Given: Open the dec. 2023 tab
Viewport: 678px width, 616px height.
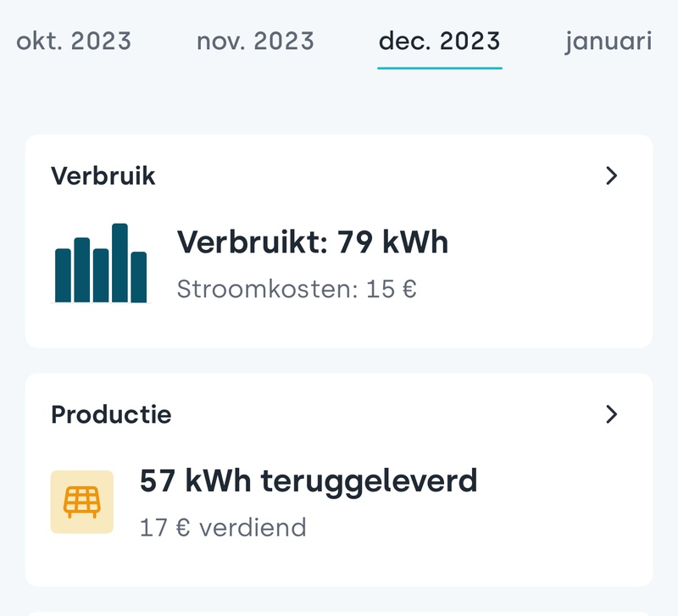Looking at the screenshot, I should (x=439, y=41).
